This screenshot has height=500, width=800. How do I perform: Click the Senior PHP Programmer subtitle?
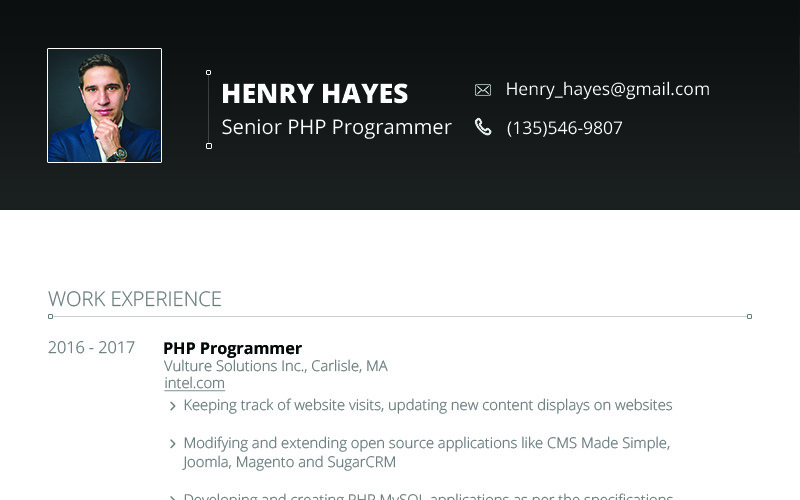point(336,127)
